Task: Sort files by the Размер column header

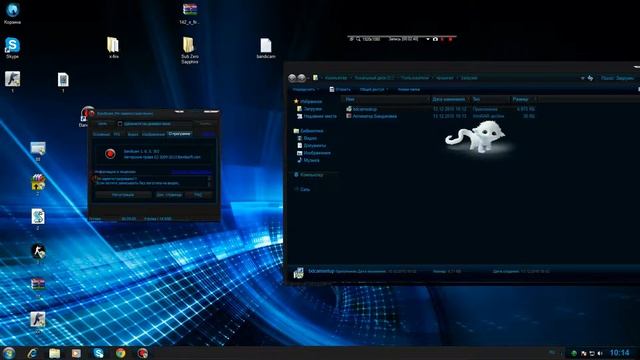Action: 522,99
